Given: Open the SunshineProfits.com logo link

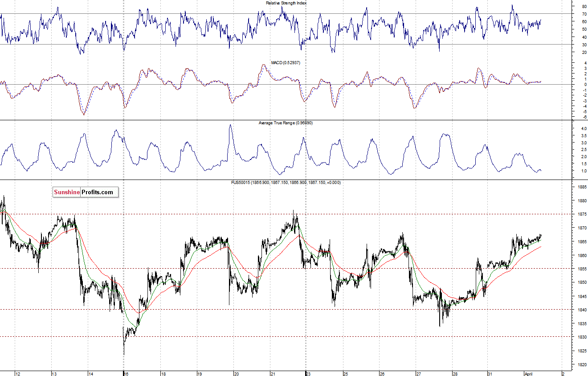Looking at the screenshot, I should click(86, 192).
